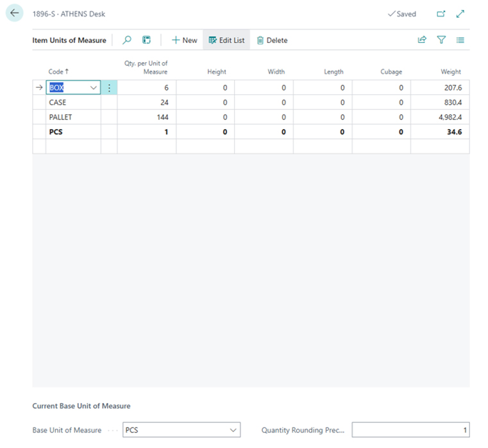This screenshot has width=488, height=448.
Task: Select the PALLET code cell
Action: [x=73, y=117]
